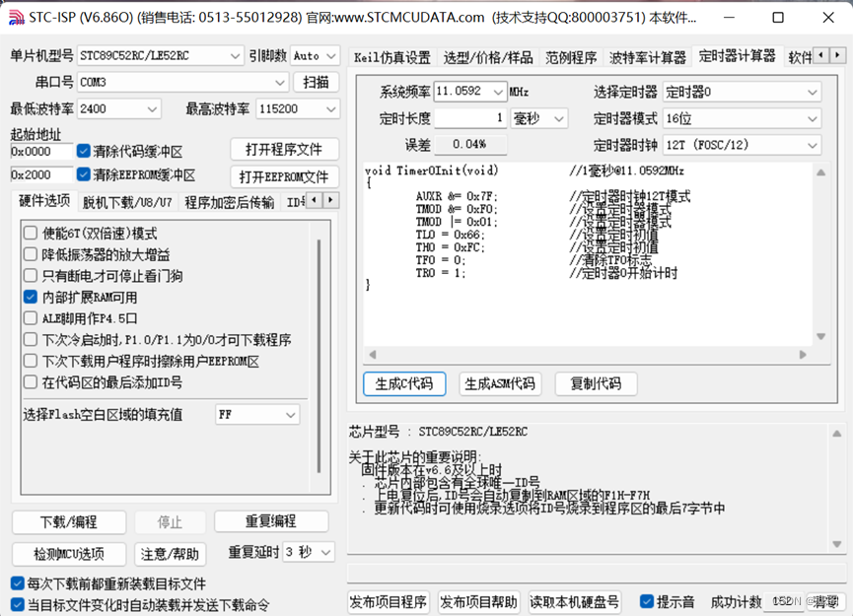Click 复制代码 button

596,383
